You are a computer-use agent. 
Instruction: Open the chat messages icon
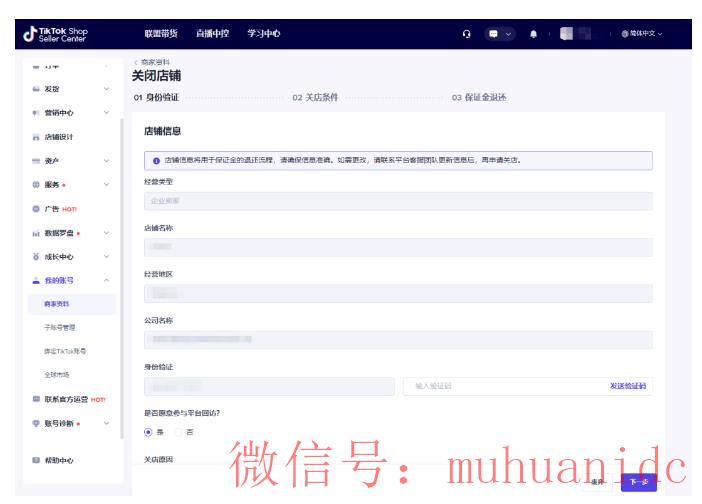(x=495, y=34)
